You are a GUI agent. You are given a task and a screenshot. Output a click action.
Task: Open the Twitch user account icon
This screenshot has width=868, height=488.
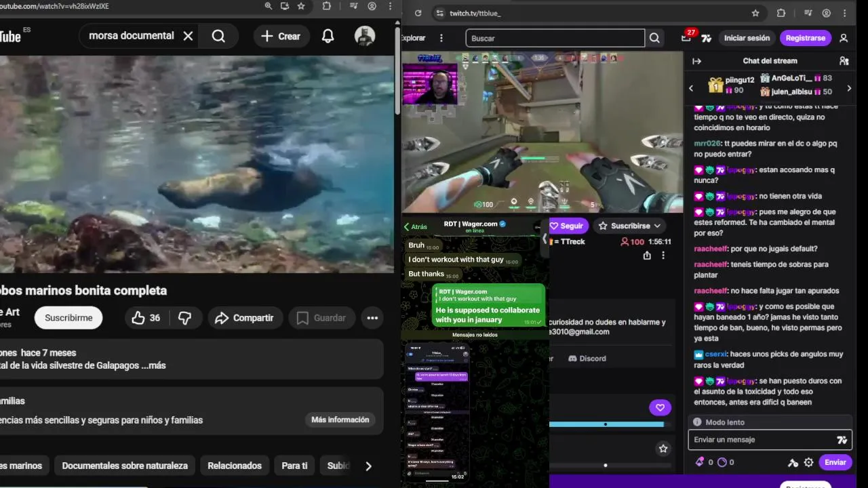pos(844,38)
